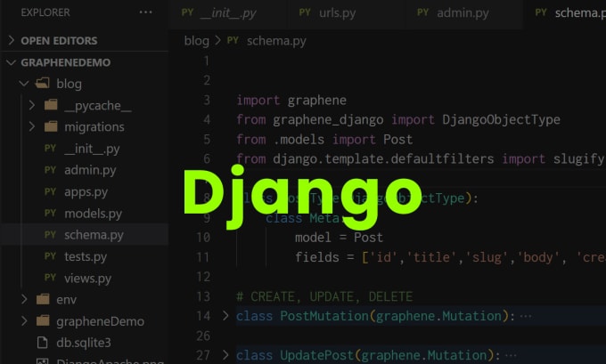
Task: Open __init__.py in the file tree
Action: pyautogui.click(x=92, y=149)
